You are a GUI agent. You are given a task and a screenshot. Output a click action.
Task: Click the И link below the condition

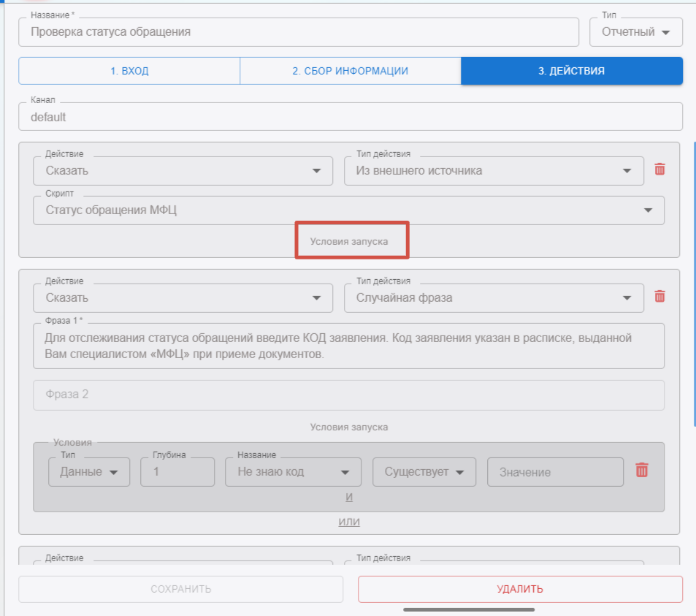(348, 498)
